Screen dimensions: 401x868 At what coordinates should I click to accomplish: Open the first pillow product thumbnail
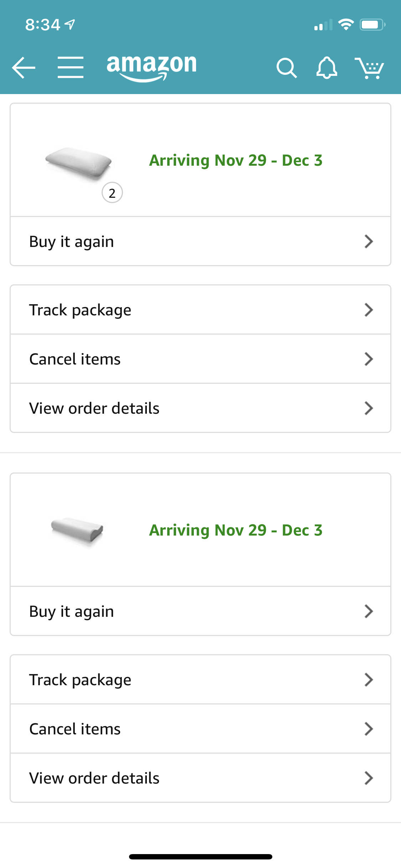pos(78,164)
